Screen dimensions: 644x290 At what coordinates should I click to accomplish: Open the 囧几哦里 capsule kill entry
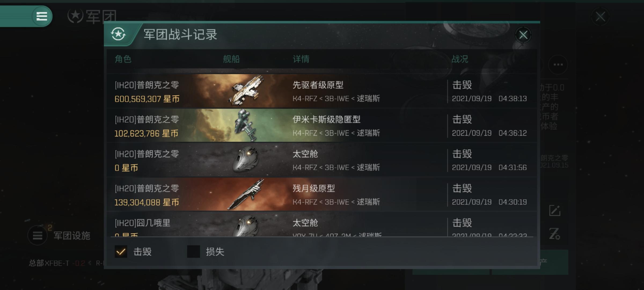pyautogui.click(x=322, y=224)
